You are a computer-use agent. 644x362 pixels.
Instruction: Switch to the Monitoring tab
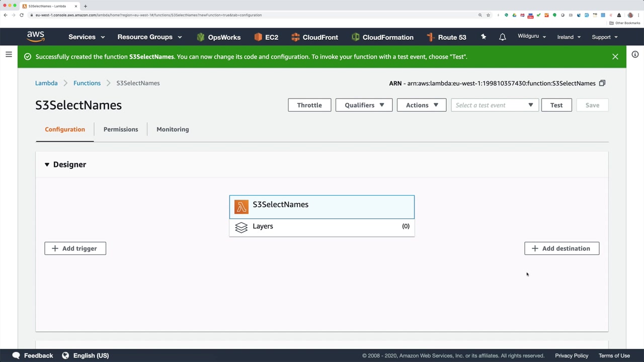pyautogui.click(x=173, y=129)
